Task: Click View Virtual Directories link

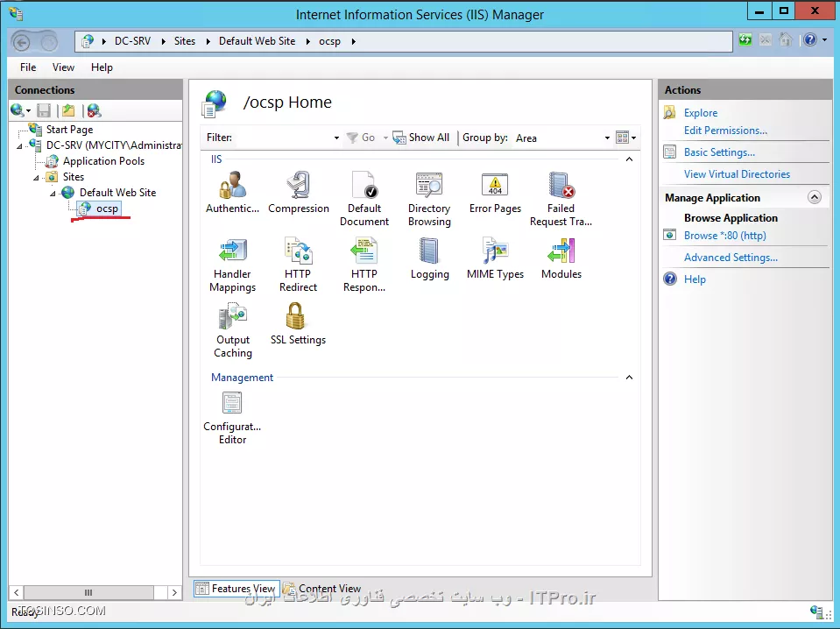Action: tap(737, 174)
